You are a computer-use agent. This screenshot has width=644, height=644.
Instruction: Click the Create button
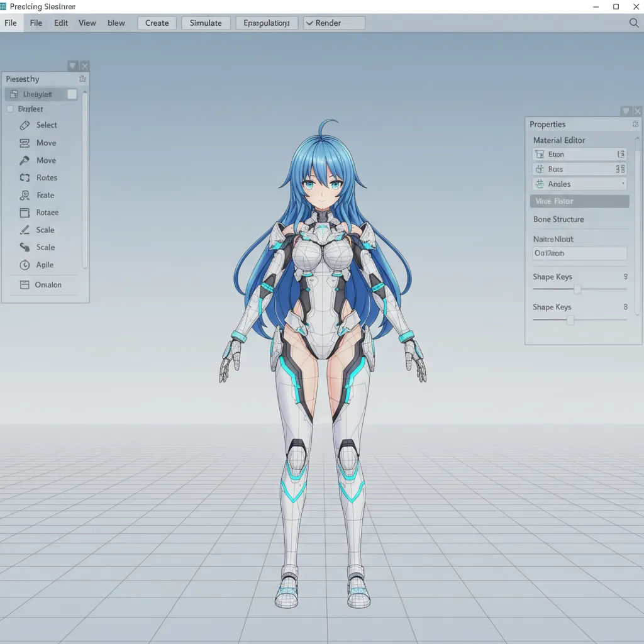pos(157,23)
